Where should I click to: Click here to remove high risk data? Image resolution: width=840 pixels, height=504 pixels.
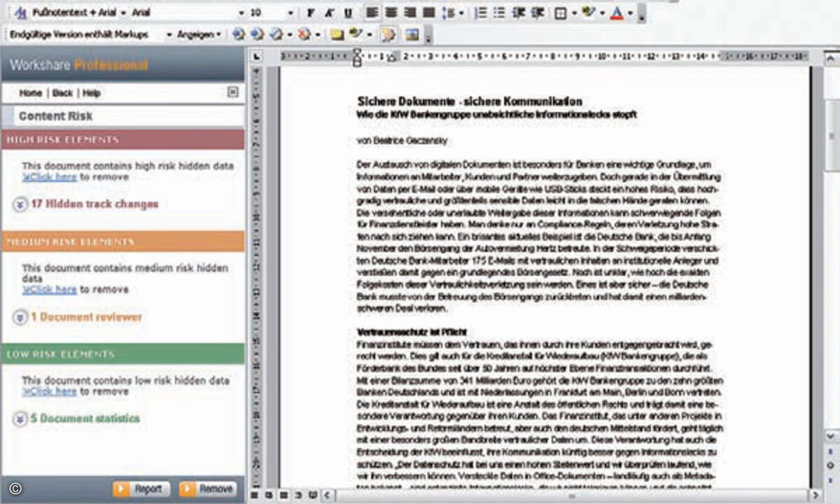tap(49, 178)
